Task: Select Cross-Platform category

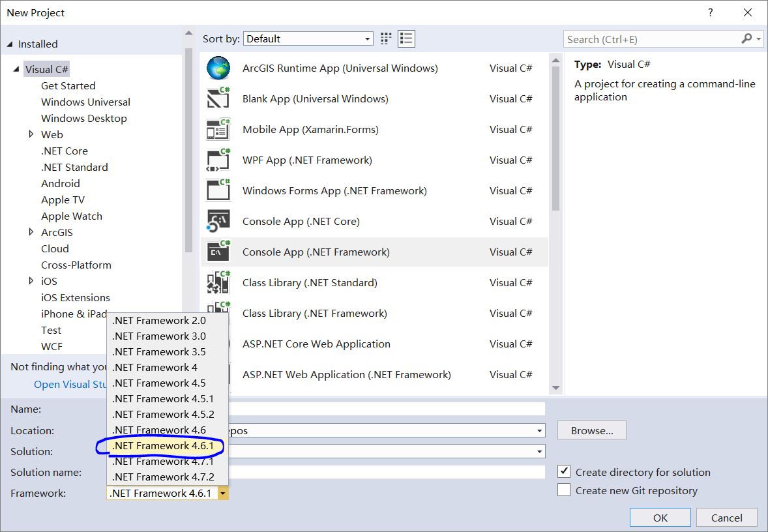Action: 76,265
